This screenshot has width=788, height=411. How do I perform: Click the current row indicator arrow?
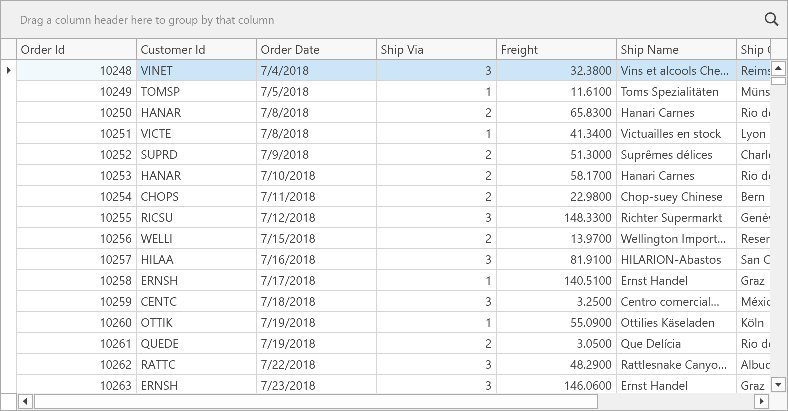point(9,70)
